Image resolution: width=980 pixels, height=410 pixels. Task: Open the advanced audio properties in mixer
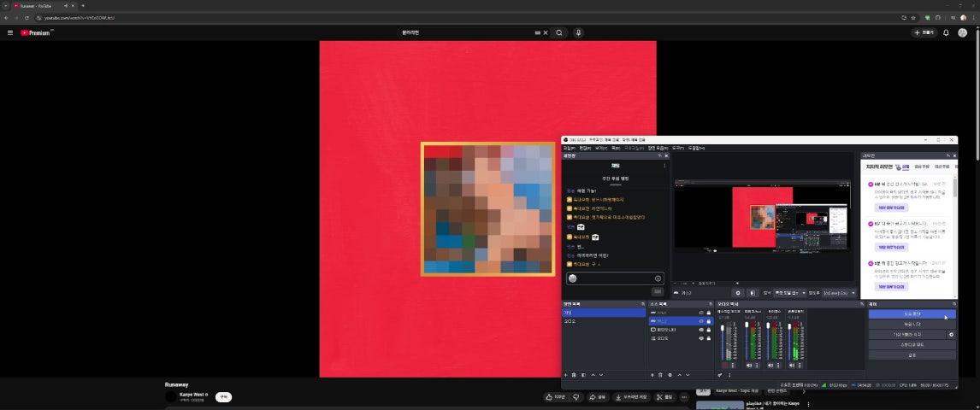[x=720, y=375]
